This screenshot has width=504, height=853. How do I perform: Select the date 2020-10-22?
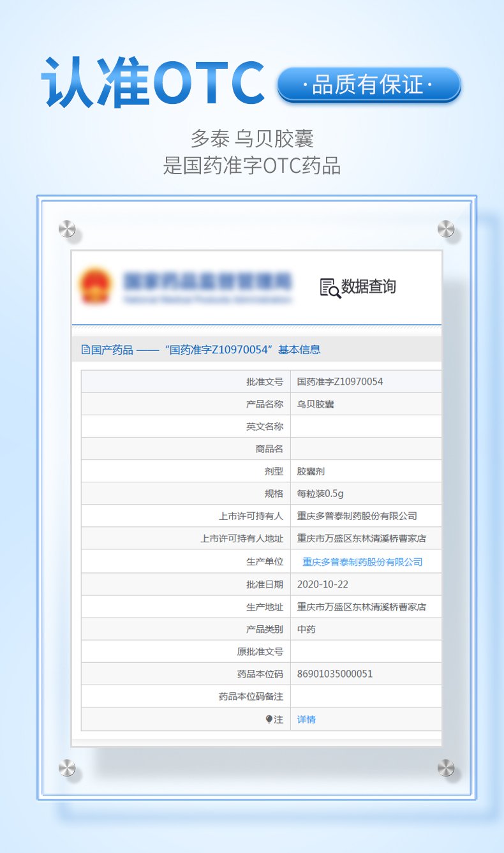click(323, 584)
